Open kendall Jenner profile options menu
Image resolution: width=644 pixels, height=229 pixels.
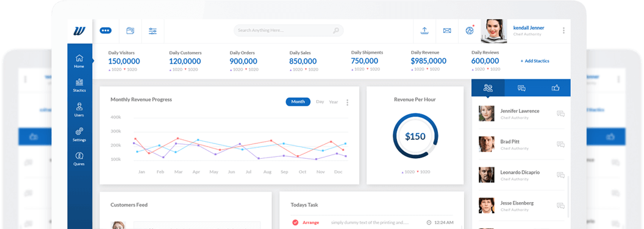(x=563, y=31)
